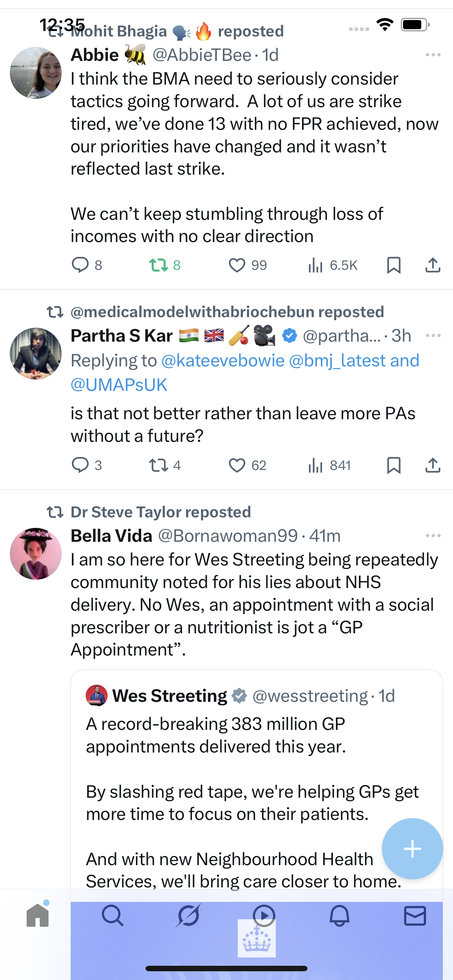View analytics for Partha S Kar's tweet

315,465
